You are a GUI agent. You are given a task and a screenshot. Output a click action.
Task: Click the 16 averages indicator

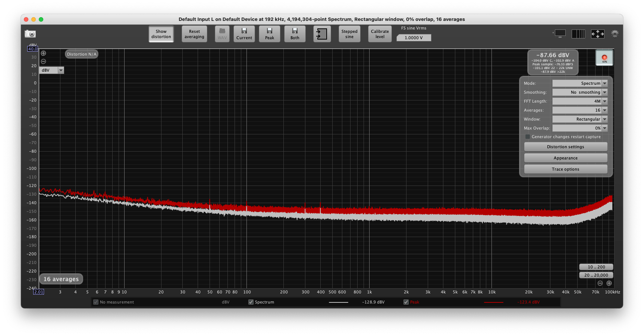[61, 279]
